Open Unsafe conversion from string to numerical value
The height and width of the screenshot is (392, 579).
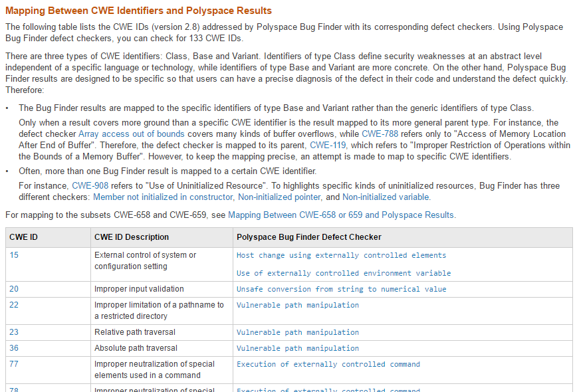coord(341,289)
